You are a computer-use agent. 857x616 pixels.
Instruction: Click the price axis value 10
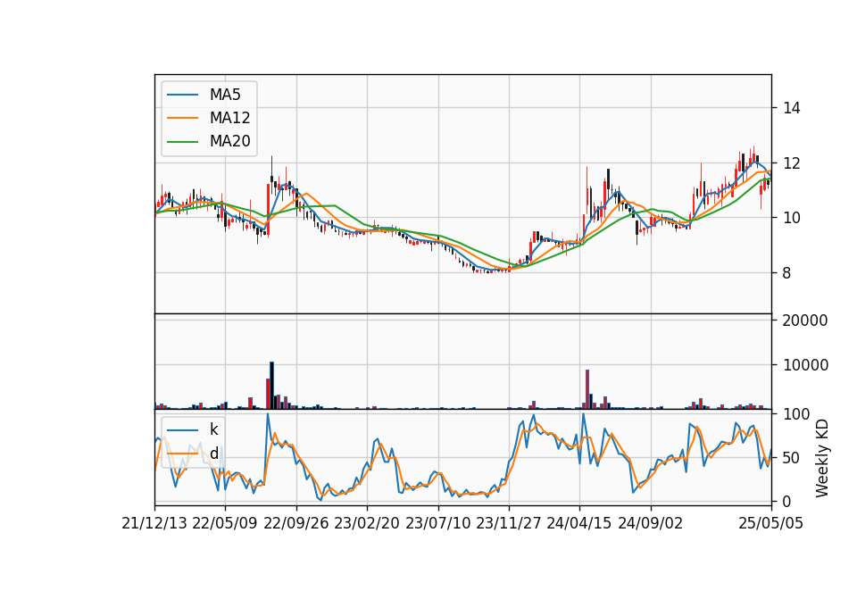(x=792, y=218)
